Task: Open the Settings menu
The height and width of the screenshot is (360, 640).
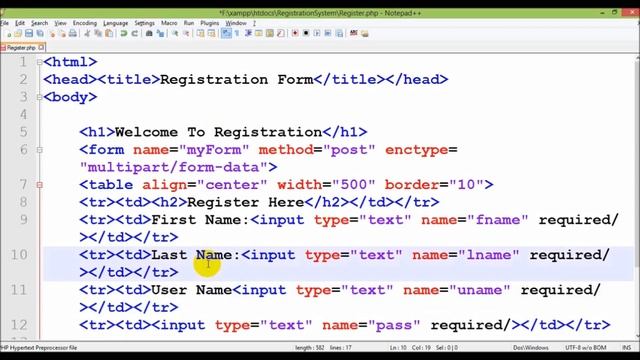Action: pos(144,23)
